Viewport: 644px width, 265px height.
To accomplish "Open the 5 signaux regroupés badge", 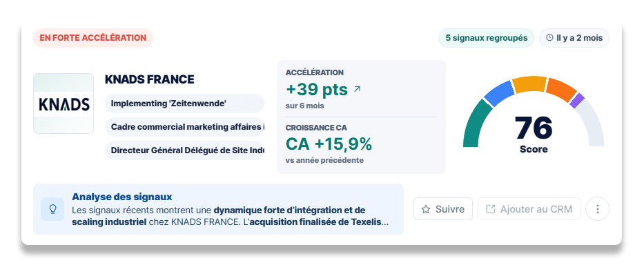I will [487, 38].
